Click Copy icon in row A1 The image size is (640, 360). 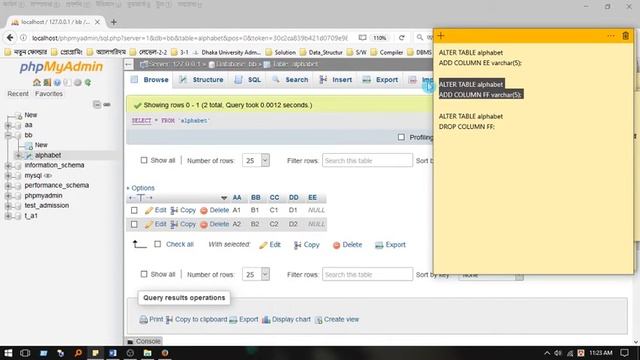pos(174,210)
